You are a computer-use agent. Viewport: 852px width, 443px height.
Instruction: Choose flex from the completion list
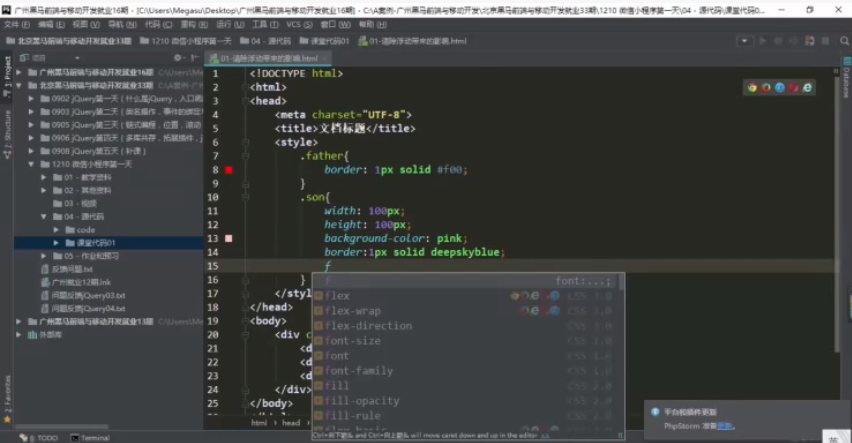(467, 296)
